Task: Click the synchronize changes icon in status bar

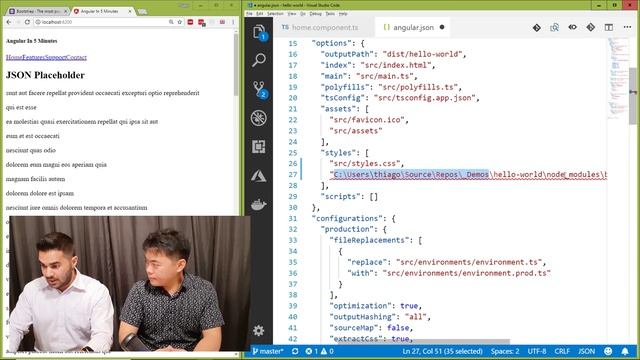Action: tap(295, 351)
